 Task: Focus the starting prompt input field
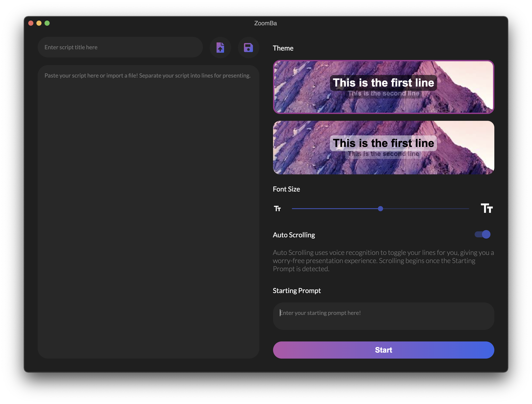click(383, 316)
